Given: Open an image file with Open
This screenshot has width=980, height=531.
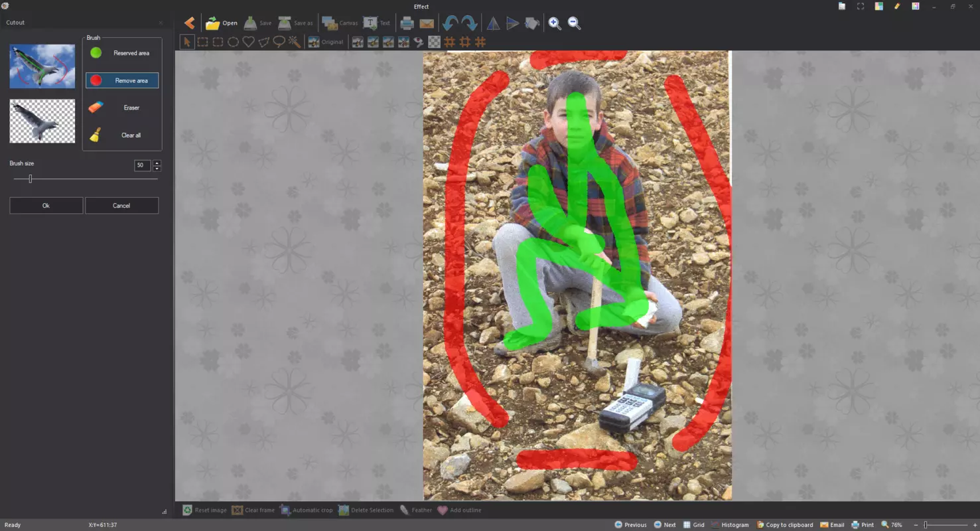Looking at the screenshot, I should pyautogui.click(x=221, y=23).
